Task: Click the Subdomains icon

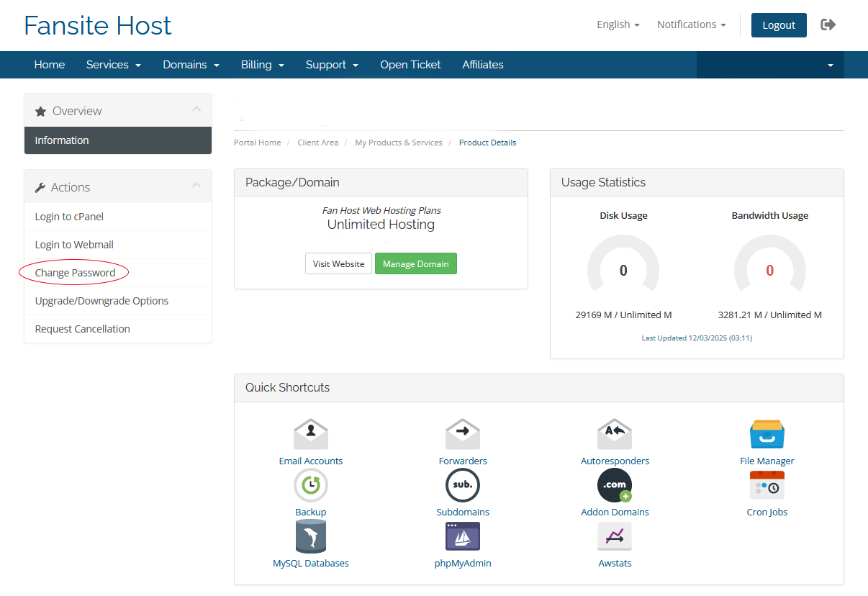Action: [x=463, y=486]
